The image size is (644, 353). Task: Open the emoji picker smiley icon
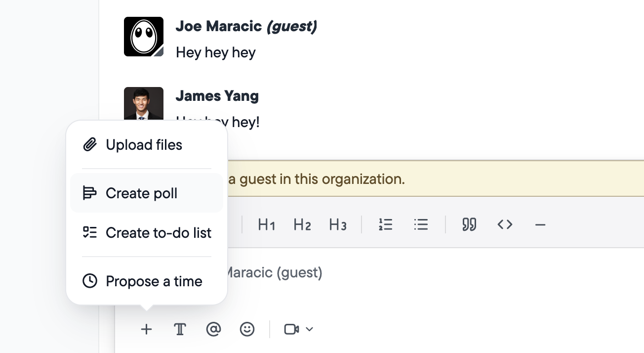[247, 329]
